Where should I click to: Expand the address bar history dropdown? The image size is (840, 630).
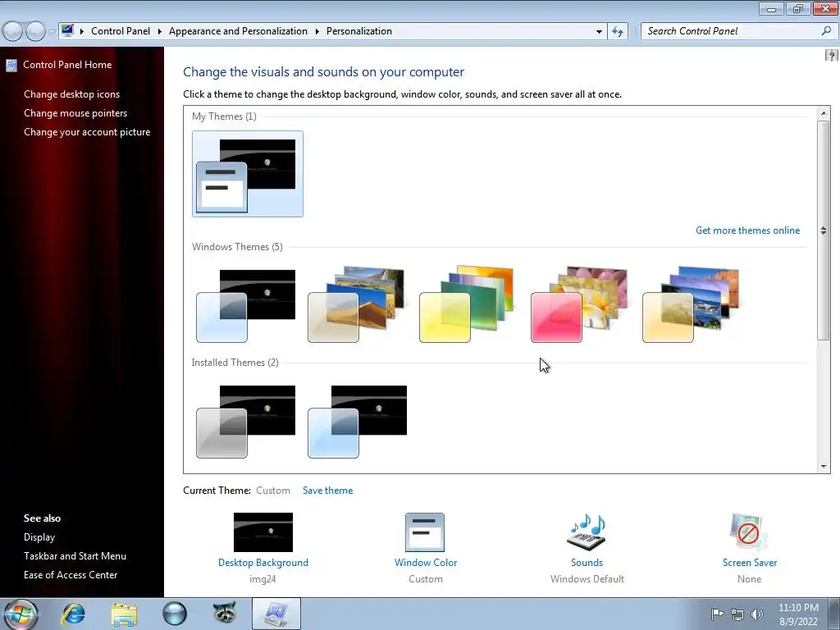pos(599,32)
